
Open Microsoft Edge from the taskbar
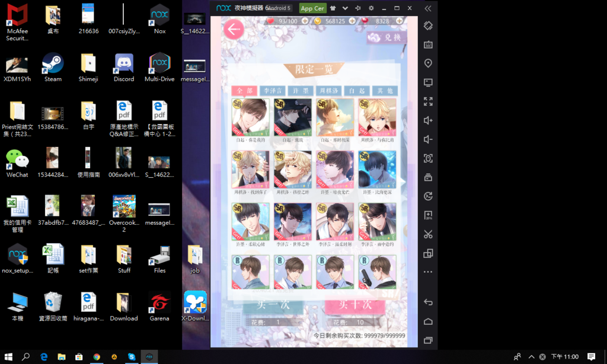pyautogui.click(x=44, y=357)
